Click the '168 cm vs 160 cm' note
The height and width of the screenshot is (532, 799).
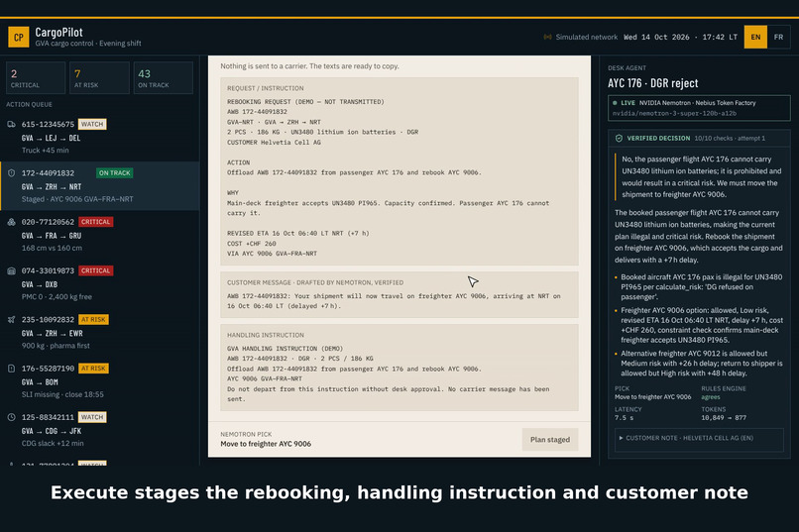point(52,248)
